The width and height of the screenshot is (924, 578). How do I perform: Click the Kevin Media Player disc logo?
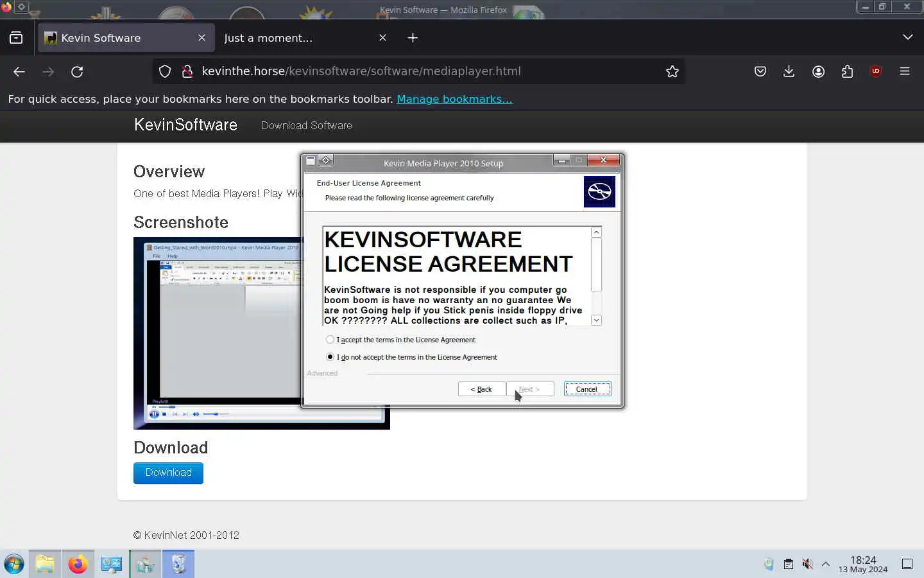[599, 191]
